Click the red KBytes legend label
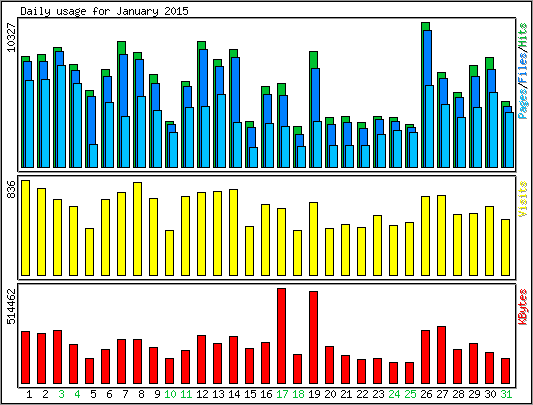This screenshot has height=405, width=533. (x=523, y=307)
